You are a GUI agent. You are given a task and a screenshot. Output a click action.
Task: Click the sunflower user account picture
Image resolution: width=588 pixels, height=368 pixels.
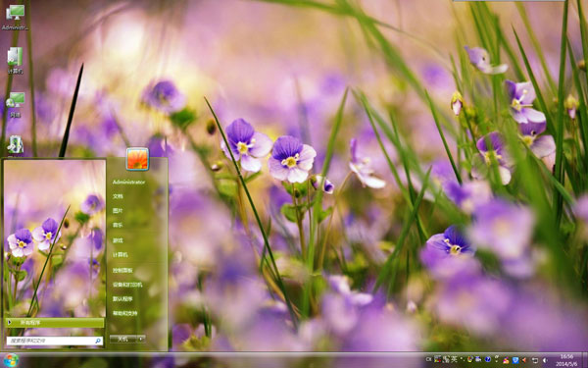pyautogui.click(x=137, y=159)
